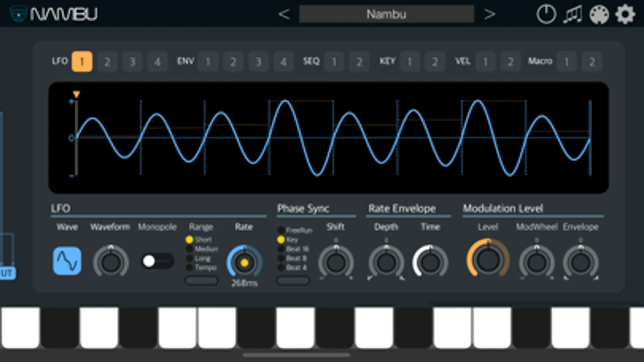Screen dimensions: 644x362
Task: Select Key phase sync option
Action: tap(288, 240)
